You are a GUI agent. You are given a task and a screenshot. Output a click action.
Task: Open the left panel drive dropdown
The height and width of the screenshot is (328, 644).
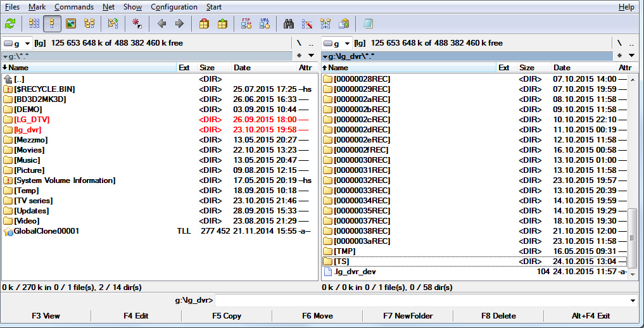18,43
